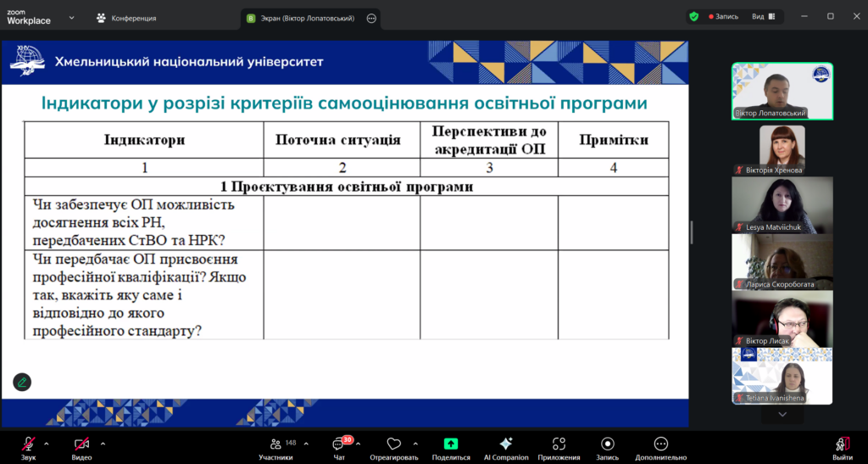The width and height of the screenshot is (868, 464).
Task: Open the Zoom Workplace dropdown chevron
Action: (x=71, y=17)
